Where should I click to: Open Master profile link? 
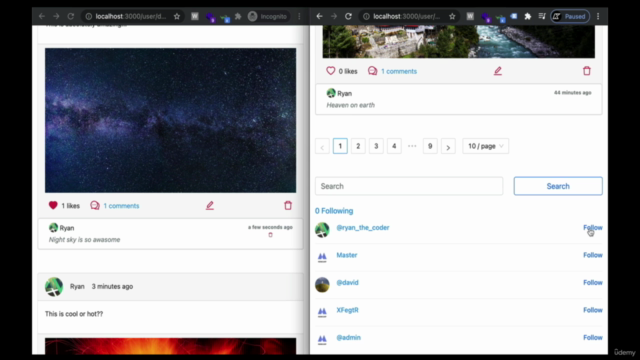pyautogui.click(x=347, y=255)
